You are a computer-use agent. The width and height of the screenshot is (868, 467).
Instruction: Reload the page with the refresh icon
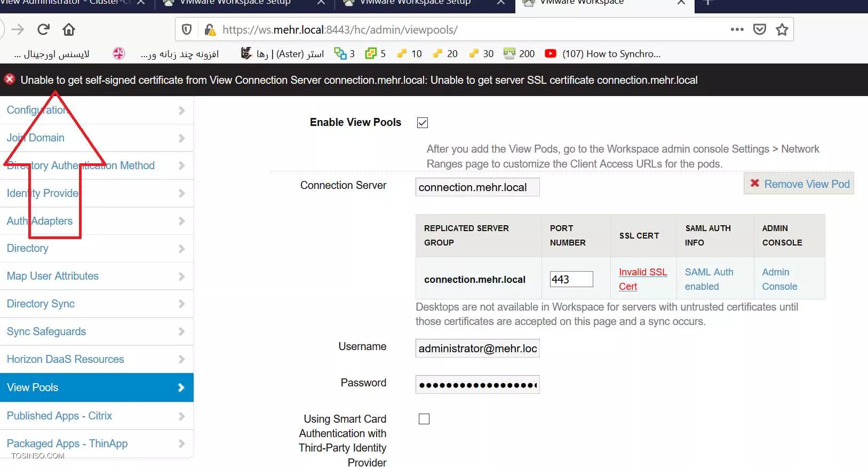pyautogui.click(x=44, y=29)
